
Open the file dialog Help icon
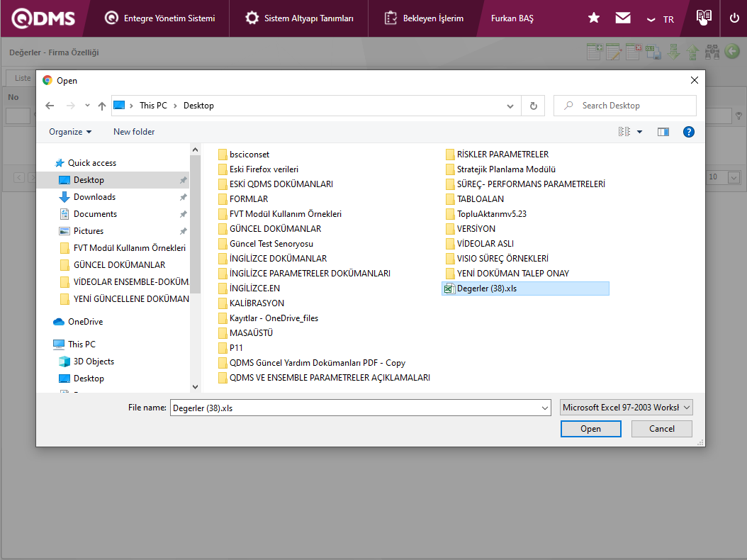point(688,132)
